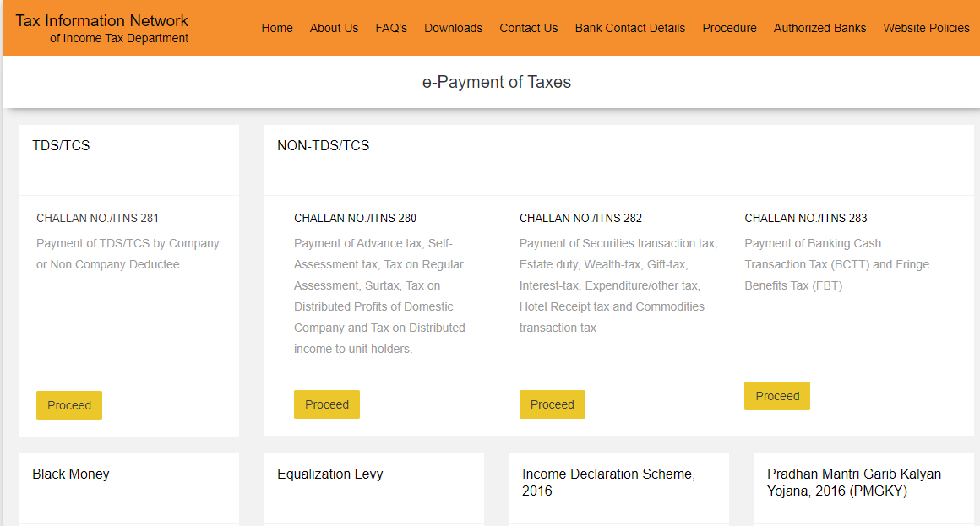Image resolution: width=980 pixels, height=526 pixels.
Task: Select the 'CHALLAN NO./ITNS 283' title
Action: point(806,218)
